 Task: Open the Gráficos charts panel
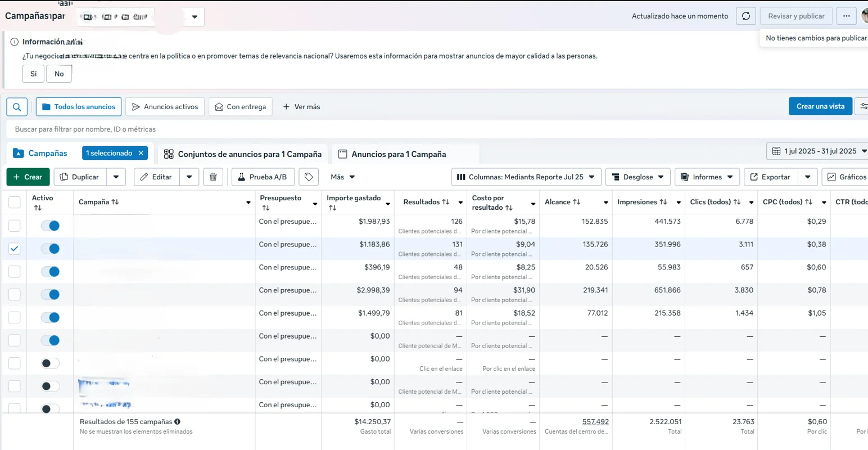[x=846, y=177]
